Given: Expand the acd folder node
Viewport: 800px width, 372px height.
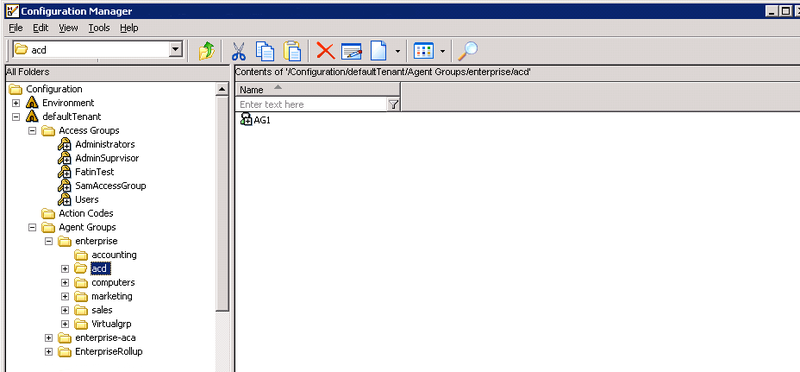Looking at the screenshot, I should (x=65, y=268).
